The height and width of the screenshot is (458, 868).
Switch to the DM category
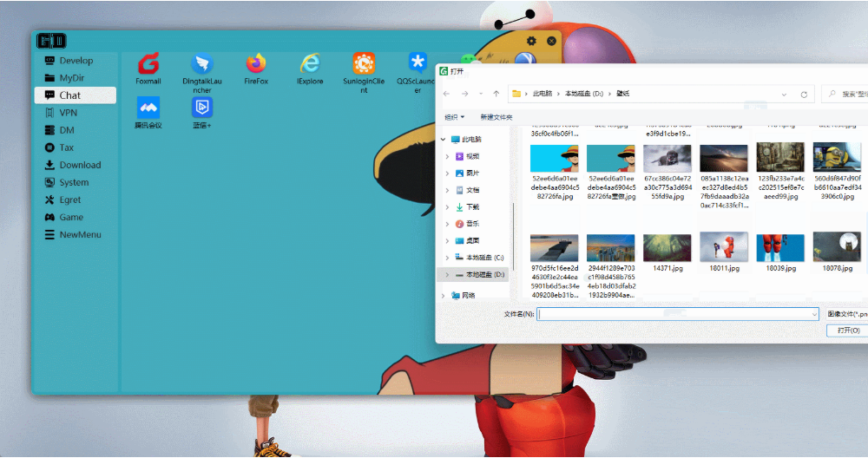point(76,130)
